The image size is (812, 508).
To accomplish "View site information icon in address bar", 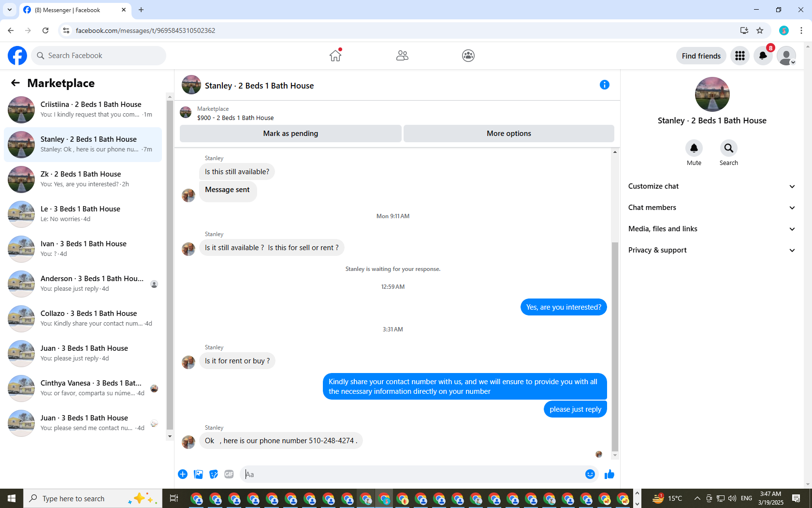I will [66, 30].
